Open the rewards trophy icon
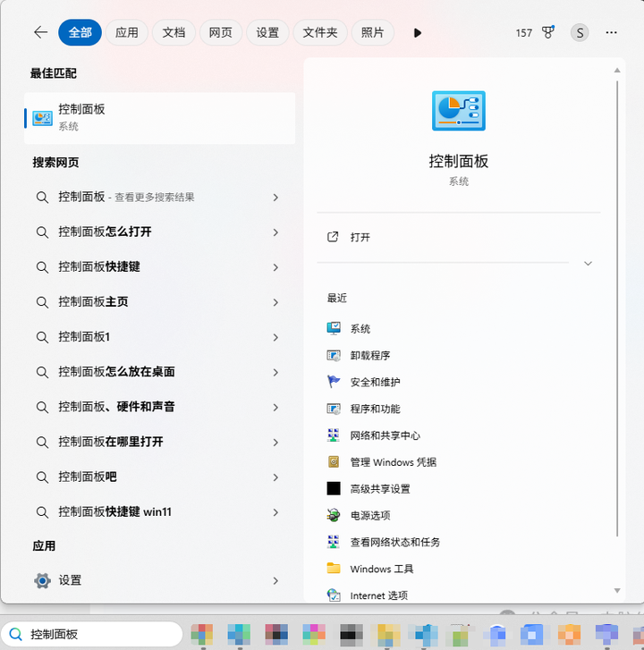Viewport: 644px width, 650px height. tap(548, 32)
